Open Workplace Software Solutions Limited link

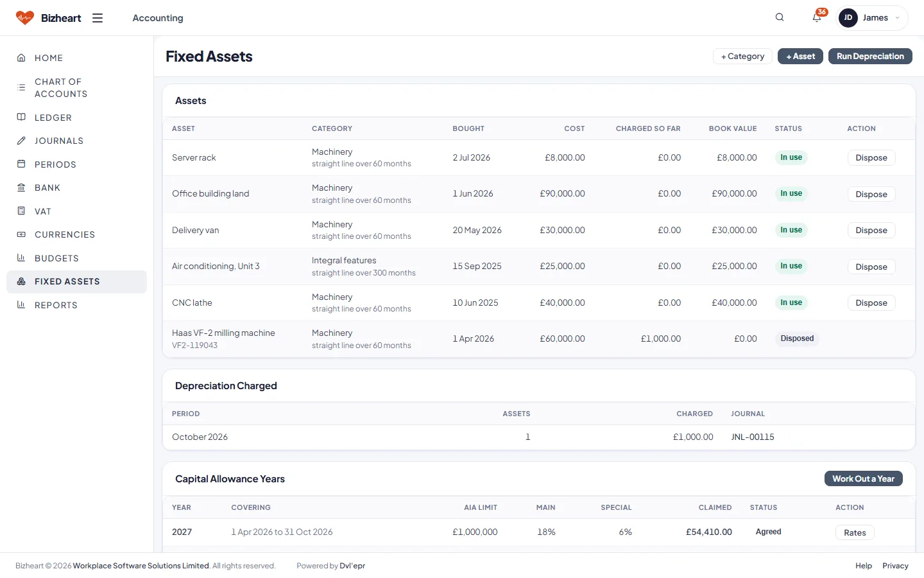pos(141,566)
